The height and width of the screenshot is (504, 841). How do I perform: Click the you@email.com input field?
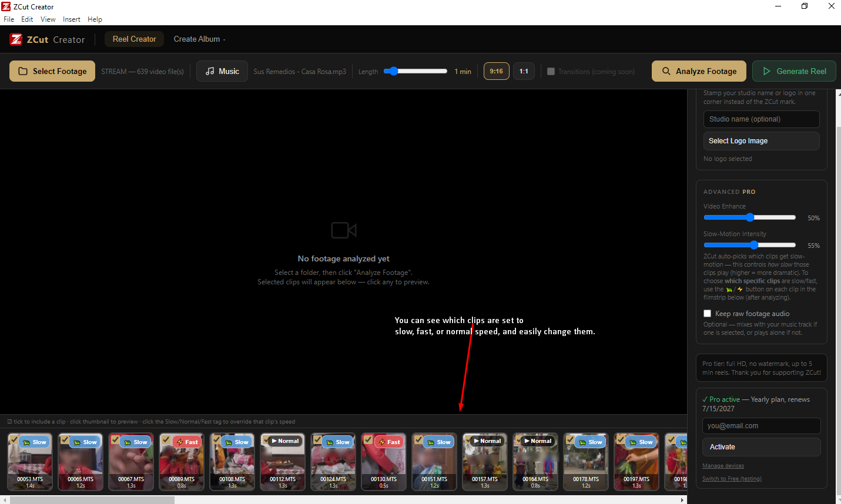click(x=761, y=426)
